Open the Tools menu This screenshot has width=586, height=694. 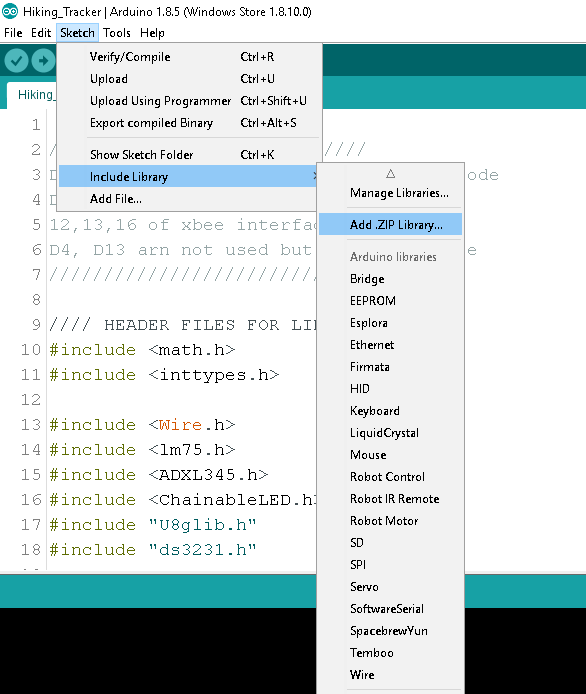coord(117,33)
